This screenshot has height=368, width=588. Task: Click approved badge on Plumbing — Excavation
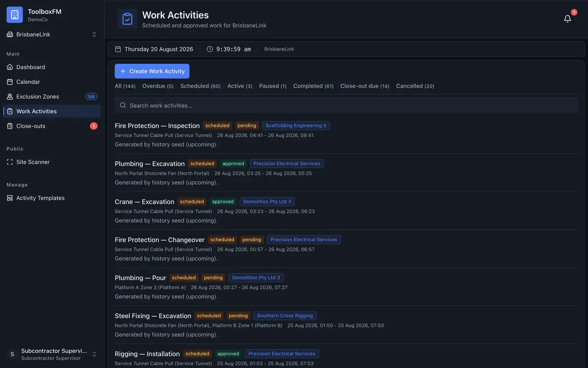233,164
